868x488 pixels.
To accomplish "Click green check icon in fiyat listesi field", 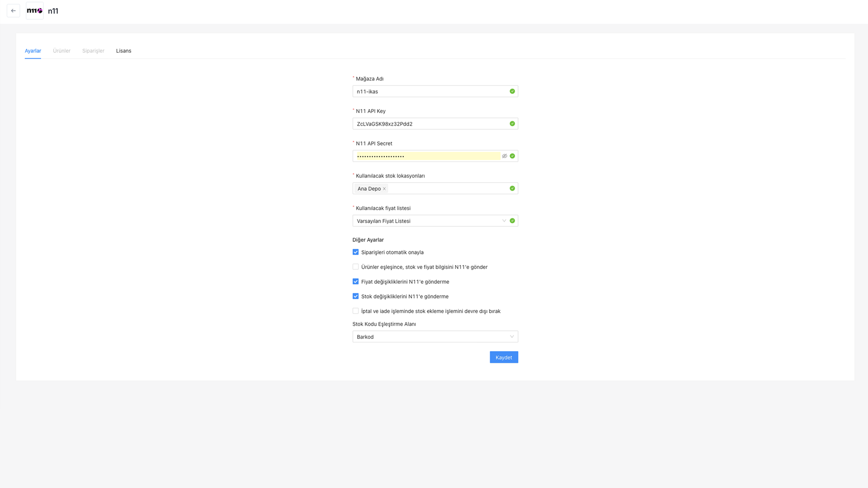I will click(x=512, y=221).
